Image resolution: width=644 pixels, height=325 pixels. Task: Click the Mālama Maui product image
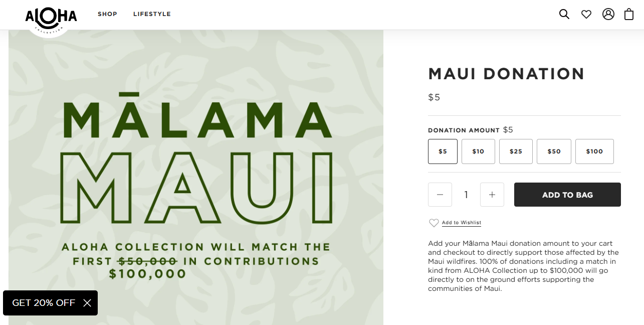point(196,178)
